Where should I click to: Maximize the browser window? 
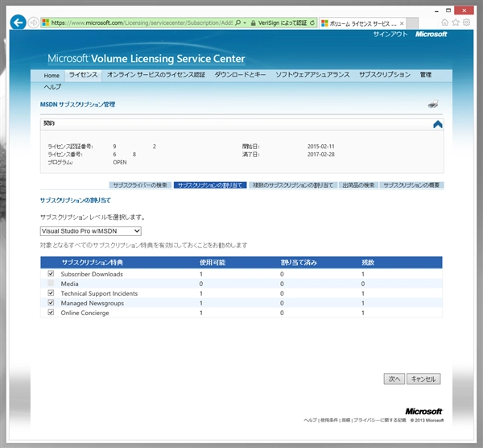coord(448,10)
